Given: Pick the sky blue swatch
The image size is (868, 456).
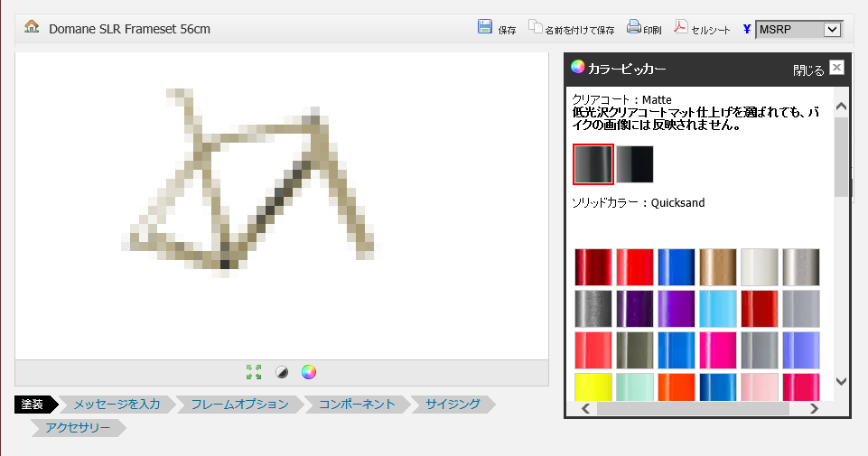Looking at the screenshot, I should 718,309.
